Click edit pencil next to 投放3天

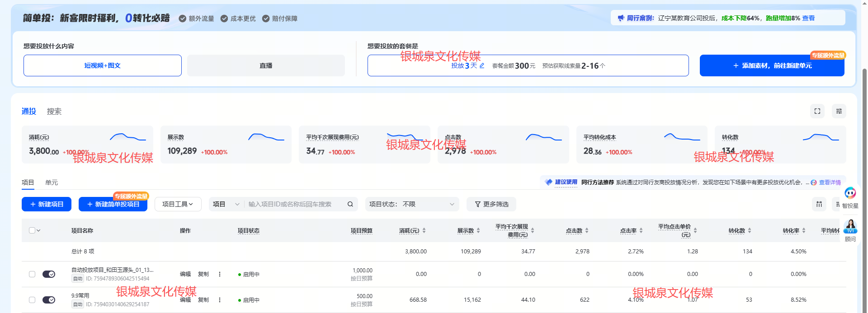pyautogui.click(x=482, y=65)
